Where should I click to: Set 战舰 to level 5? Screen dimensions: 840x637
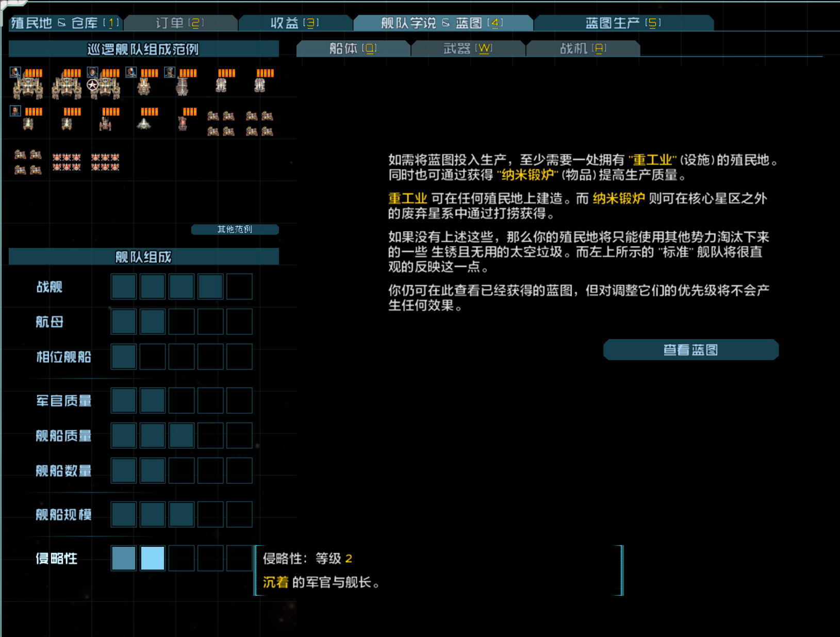[239, 287]
